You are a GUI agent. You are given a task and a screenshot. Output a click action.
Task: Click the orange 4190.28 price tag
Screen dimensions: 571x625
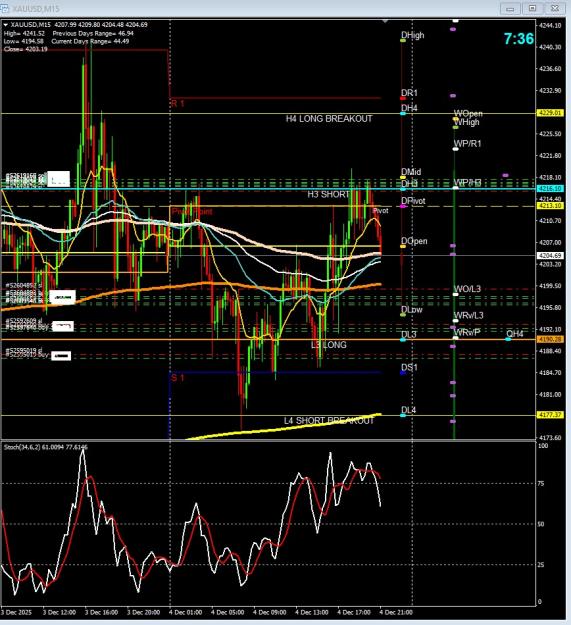pyautogui.click(x=550, y=339)
